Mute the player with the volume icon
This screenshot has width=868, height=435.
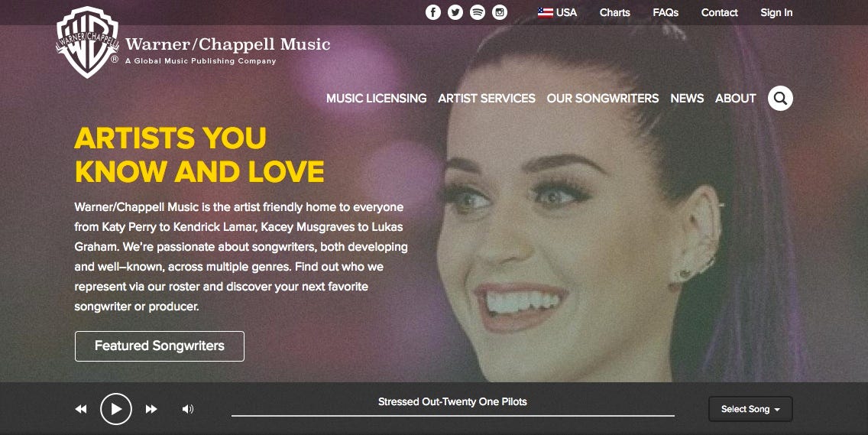click(x=188, y=409)
